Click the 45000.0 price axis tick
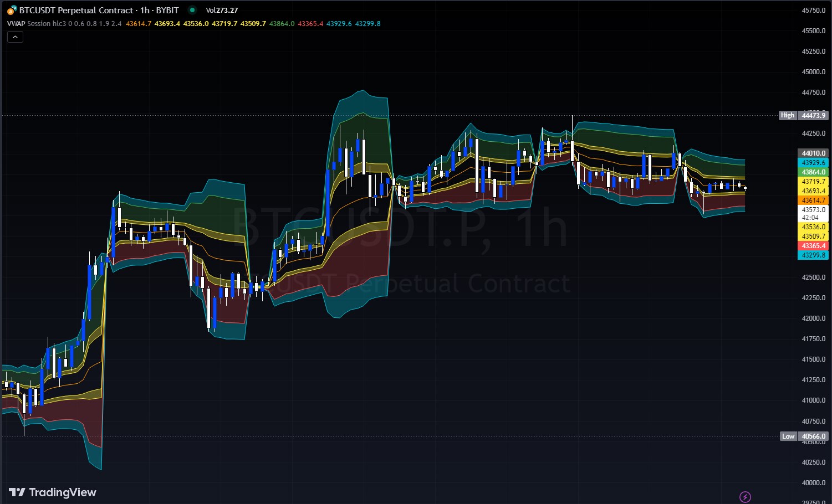 [814, 72]
